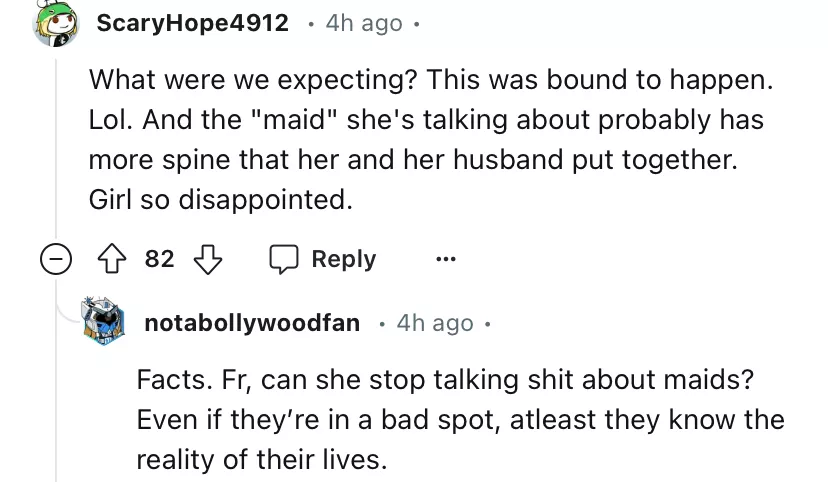The width and height of the screenshot is (828, 482).
Task: Collapse the comment thread with minus button
Action: (x=56, y=259)
